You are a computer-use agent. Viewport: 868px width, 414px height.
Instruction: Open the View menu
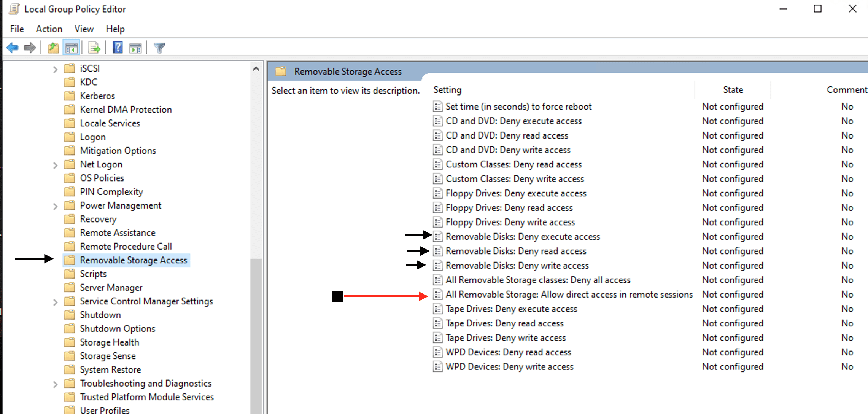point(84,29)
